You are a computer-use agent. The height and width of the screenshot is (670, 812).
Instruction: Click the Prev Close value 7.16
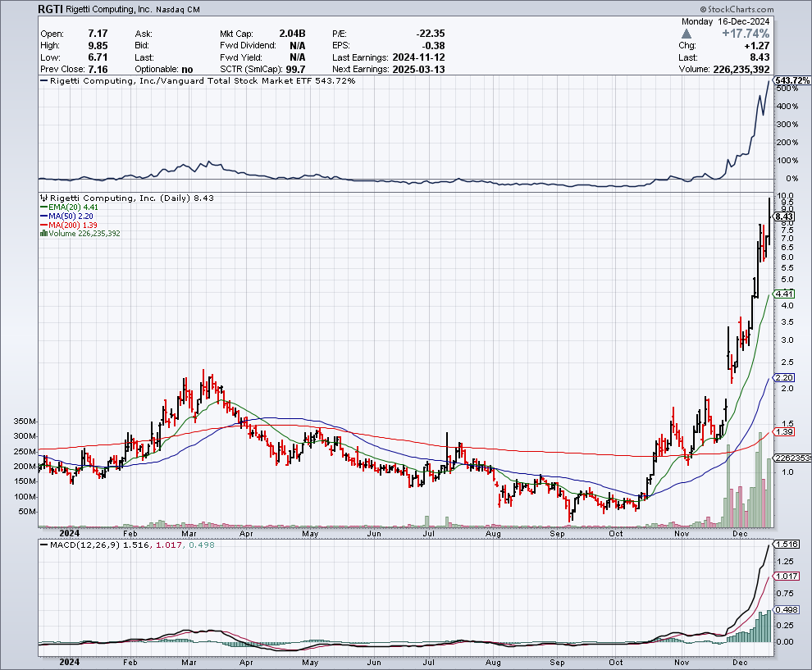pyautogui.click(x=98, y=70)
